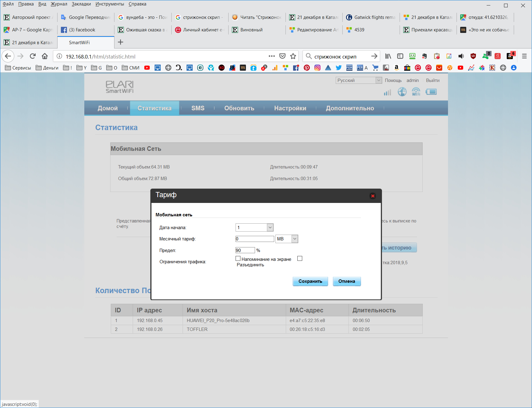Screen dimensions: 532x408
Task: Click the WiFi status icon in header
Action: coord(416,92)
